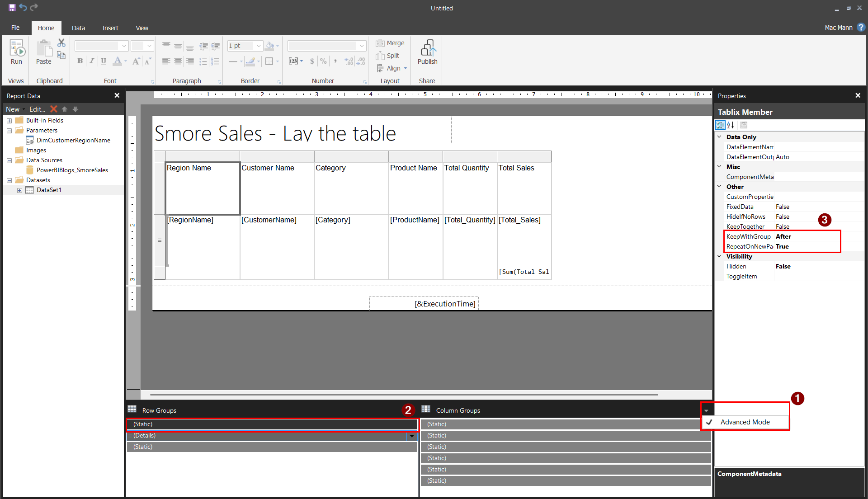Apply numbered list formatting
Screen dimensions: 868x499
tap(215, 61)
